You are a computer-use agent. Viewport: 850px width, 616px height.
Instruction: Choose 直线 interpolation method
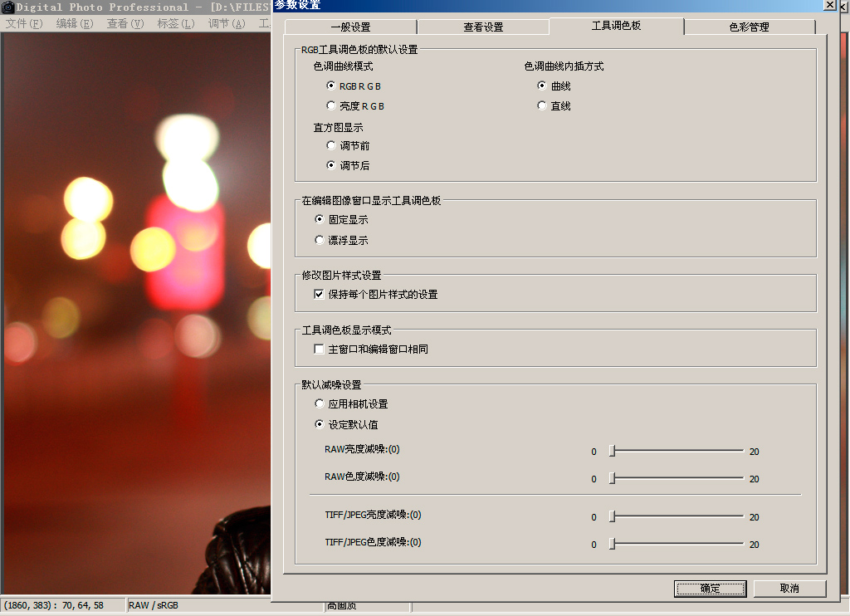(541, 105)
